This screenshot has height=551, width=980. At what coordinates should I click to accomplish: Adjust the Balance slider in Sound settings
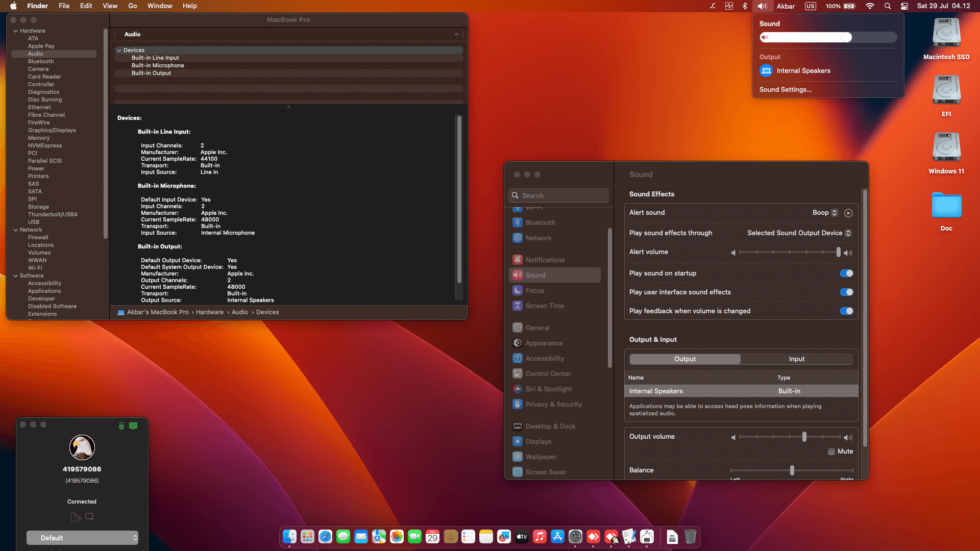coord(792,470)
